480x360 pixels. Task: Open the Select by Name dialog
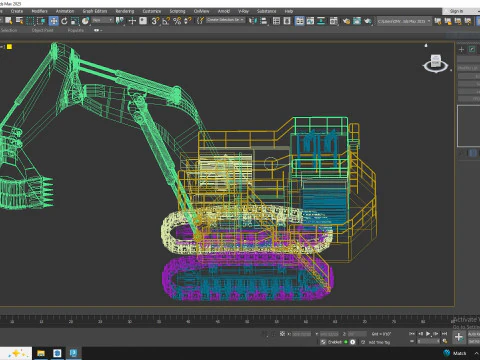(19, 21)
